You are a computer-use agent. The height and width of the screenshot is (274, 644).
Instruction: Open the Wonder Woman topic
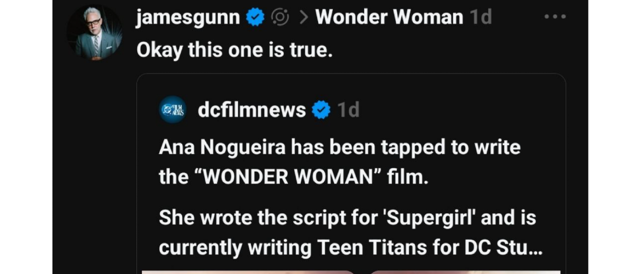coord(389,18)
